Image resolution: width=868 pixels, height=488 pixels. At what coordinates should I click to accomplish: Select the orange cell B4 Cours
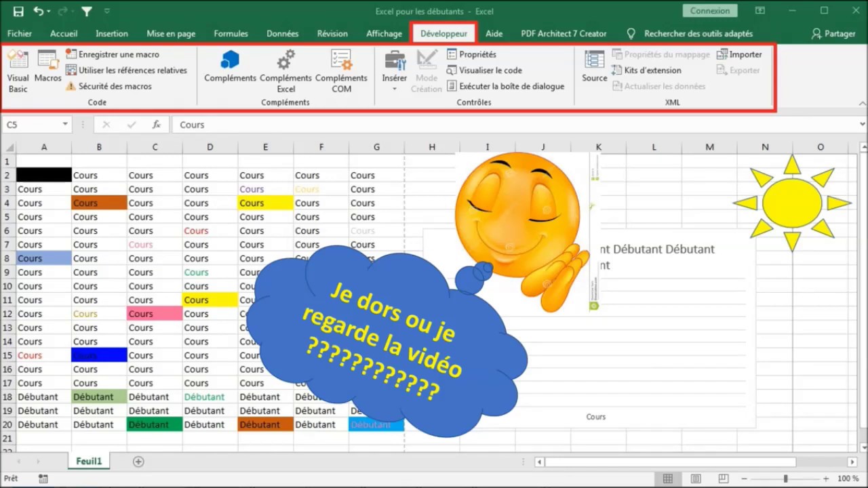[x=99, y=203]
